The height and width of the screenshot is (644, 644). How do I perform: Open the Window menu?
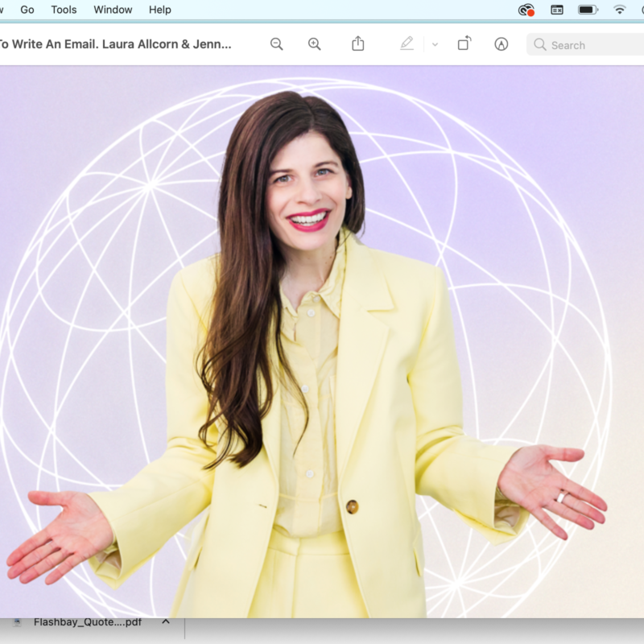pyautogui.click(x=113, y=10)
